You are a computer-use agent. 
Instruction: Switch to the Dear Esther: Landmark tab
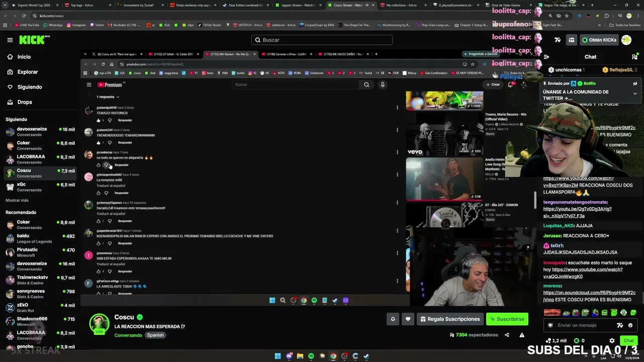246,5
